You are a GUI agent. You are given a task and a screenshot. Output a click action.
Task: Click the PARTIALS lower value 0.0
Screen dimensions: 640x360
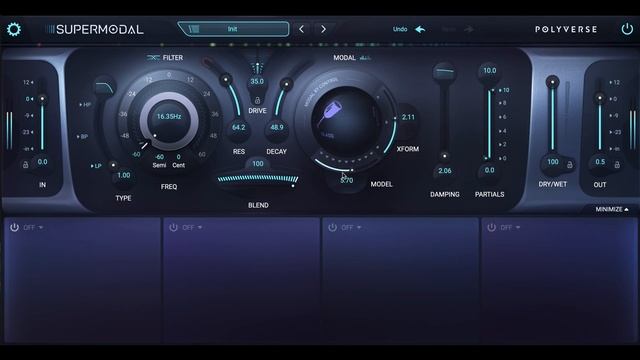[x=489, y=170]
